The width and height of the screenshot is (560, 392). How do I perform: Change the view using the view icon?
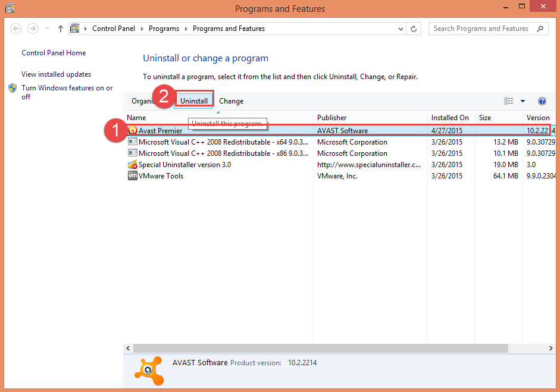509,101
